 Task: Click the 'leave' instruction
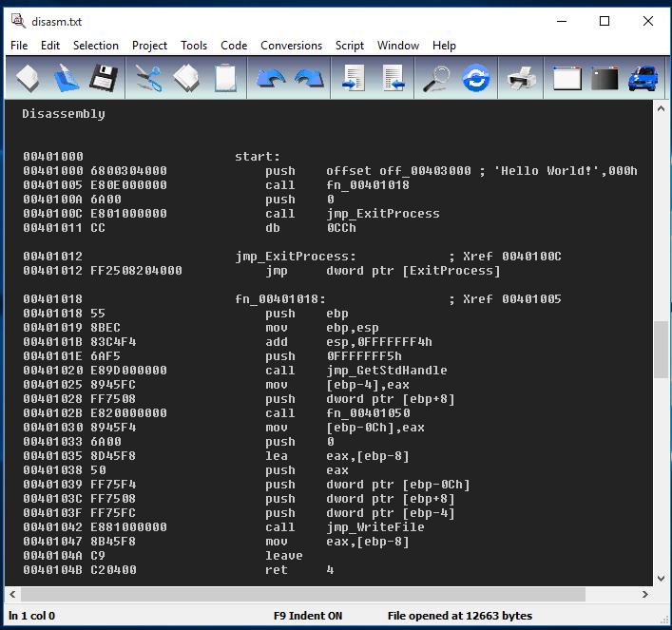[283, 556]
